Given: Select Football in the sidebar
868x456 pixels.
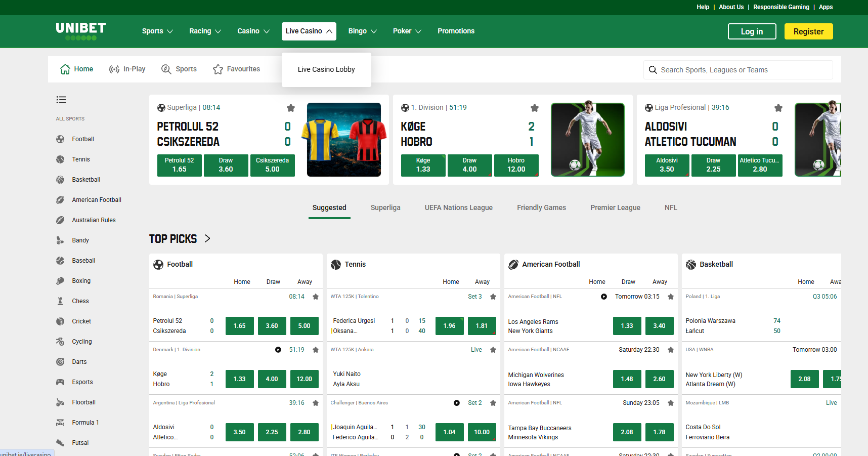Looking at the screenshot, I should pyautogui.click(x=83, y=139).
